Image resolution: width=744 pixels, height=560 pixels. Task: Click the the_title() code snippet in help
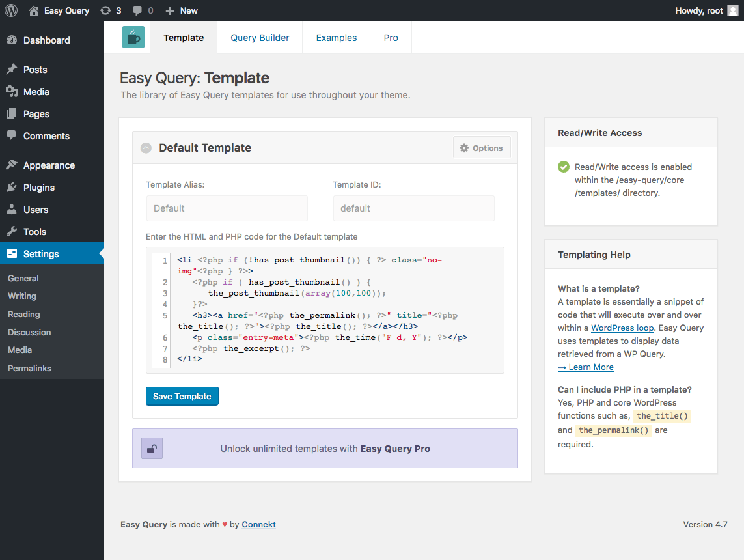(x=662, y=416)
